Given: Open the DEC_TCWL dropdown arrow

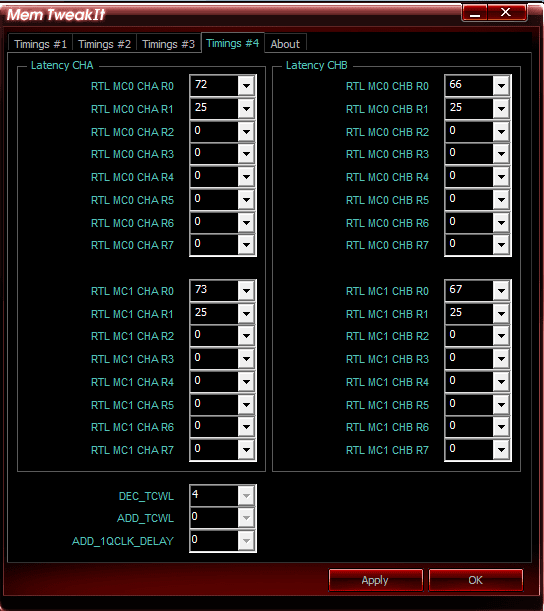Looking at the screenshot, I should (246, 496).
